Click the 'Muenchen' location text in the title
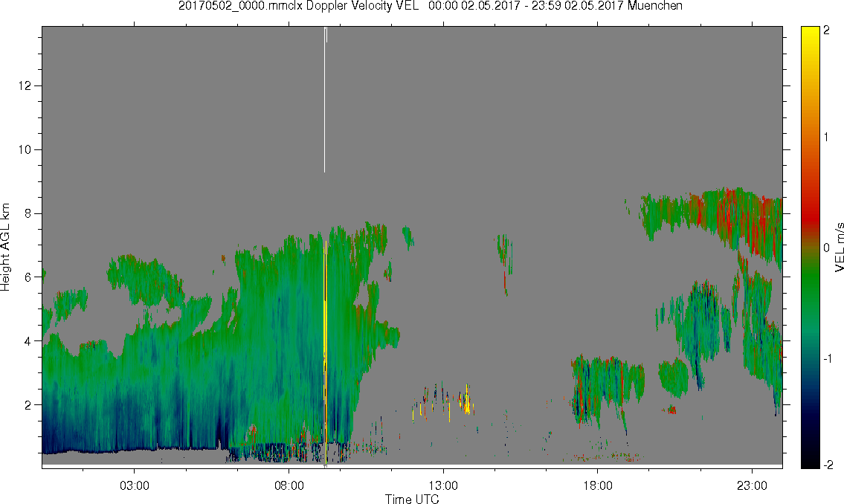This screenshot has width=844, height=504. (655, 6)
